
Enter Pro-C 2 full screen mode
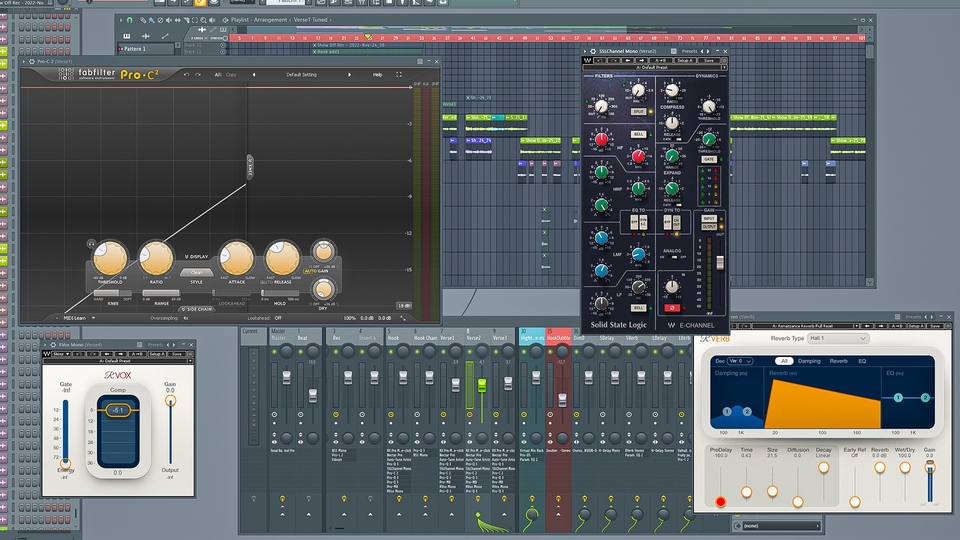pos(399,75)
